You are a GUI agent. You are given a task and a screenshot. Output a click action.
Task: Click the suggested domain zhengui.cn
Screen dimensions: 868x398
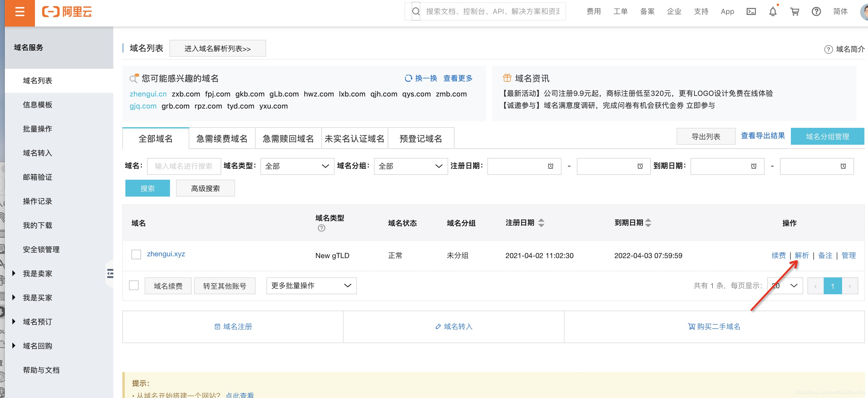click(148, 94)
